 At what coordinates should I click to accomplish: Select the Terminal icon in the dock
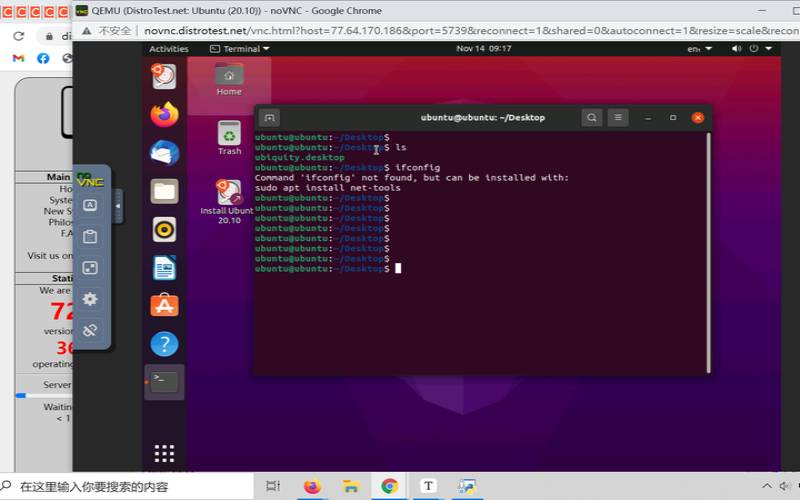164,382
